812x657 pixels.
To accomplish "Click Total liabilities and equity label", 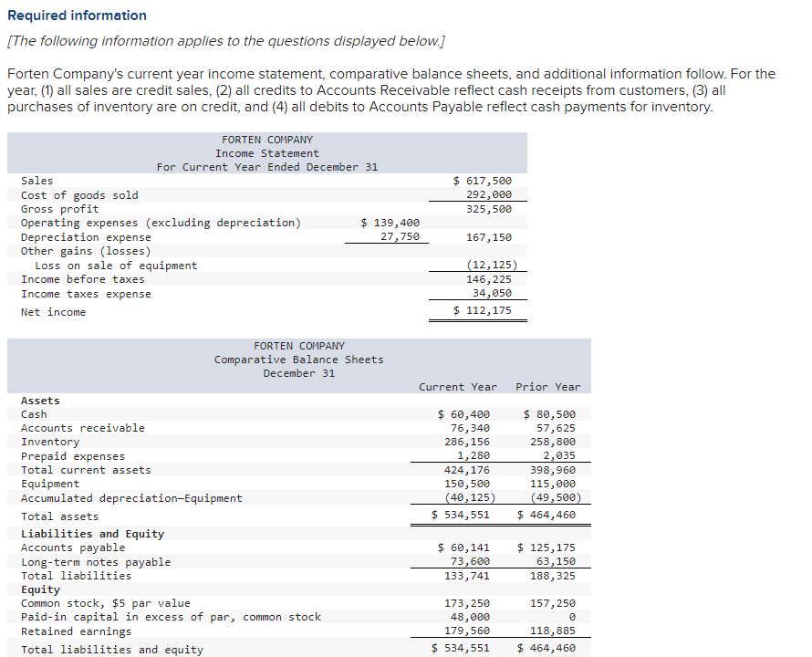I will pos(112,650).
